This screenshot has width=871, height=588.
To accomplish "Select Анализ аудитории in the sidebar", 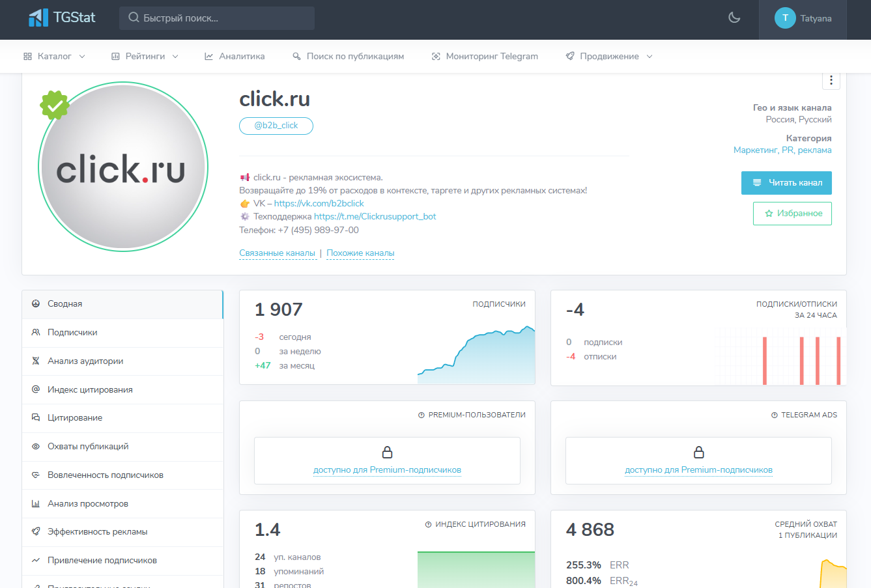I will click(x=85, y=361).
